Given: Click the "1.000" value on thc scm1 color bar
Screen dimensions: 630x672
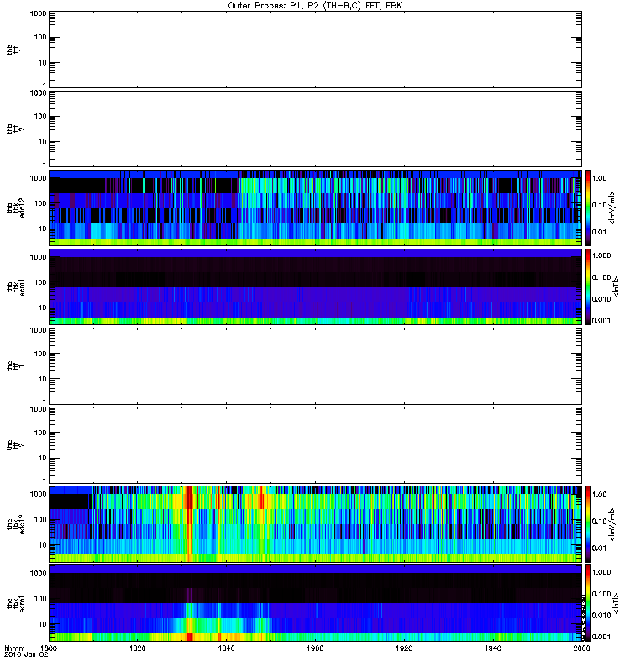Looking at the screenshot, I should (601, 572).
